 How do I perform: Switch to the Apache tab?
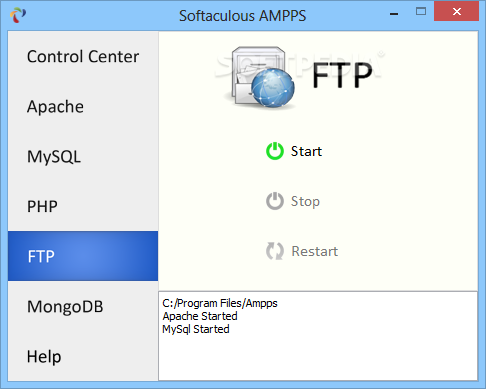[83, 106]
